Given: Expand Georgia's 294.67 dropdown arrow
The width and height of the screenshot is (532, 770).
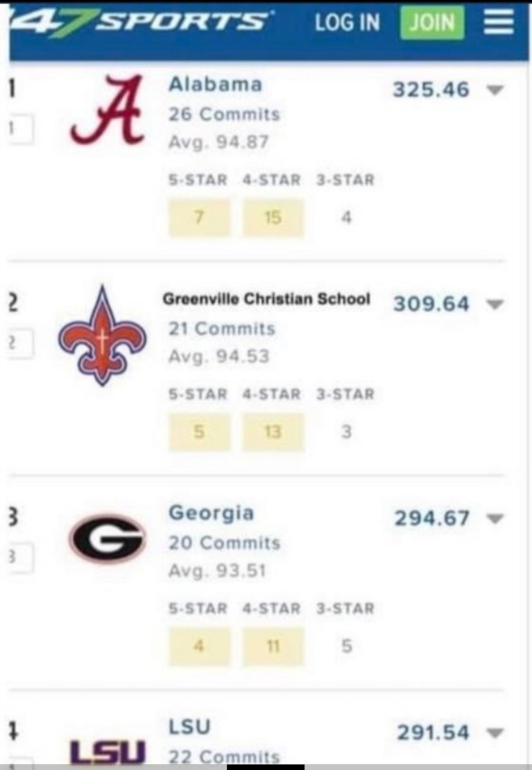Looking at the screenshot, I should click(x=493, y=518).
